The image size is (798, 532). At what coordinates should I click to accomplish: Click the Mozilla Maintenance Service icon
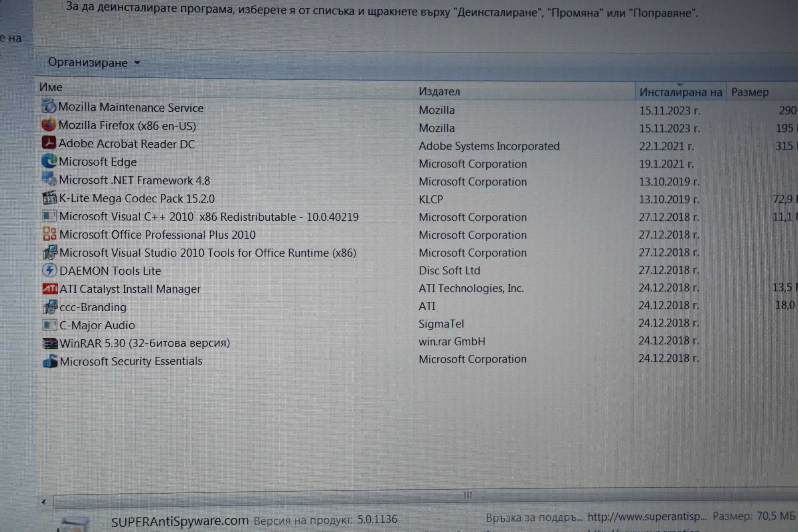49,107
